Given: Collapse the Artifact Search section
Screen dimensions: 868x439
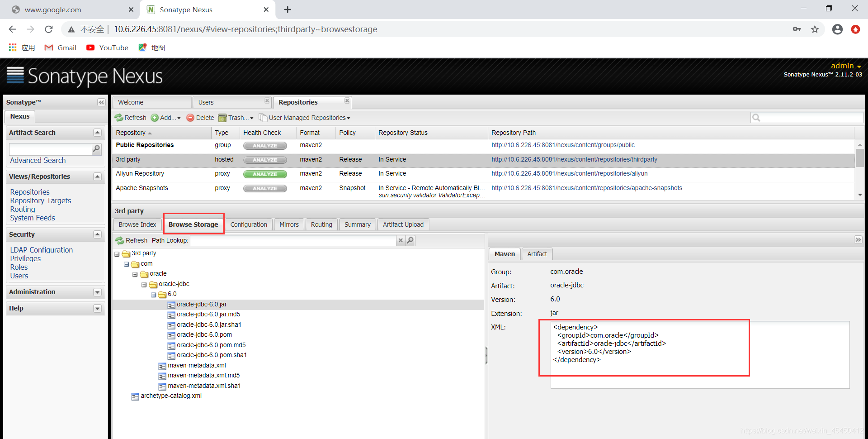Looking at the screenshot, I should 97,133.
